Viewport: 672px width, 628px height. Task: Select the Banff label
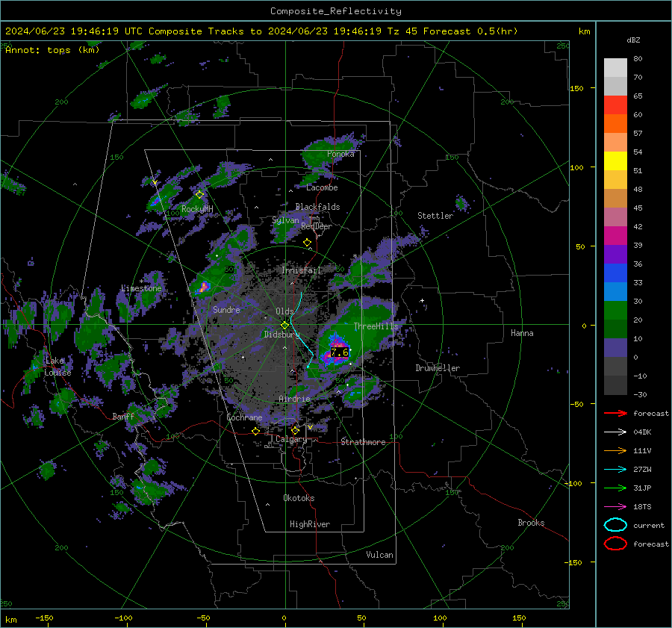pyautogui.click(x=123, y=416)
